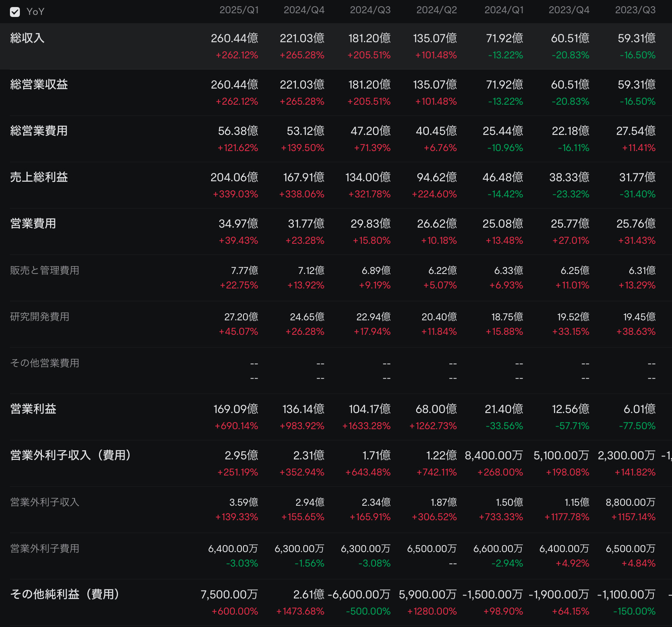Click 総収入 value 260.44億 for 2025/Q1
This screenshot has height=627, width=672.
(234, 38)
